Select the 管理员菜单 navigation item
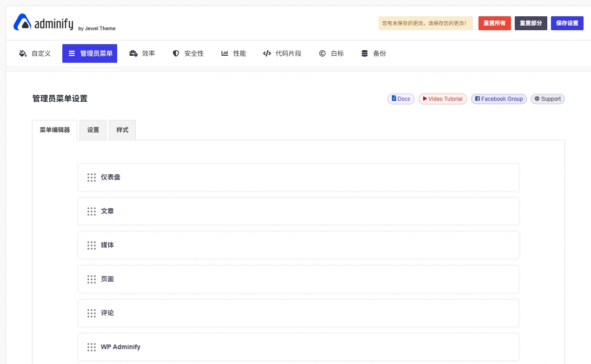Image resolution: width=591 pixels, height=364 pixels. point(89,53)
